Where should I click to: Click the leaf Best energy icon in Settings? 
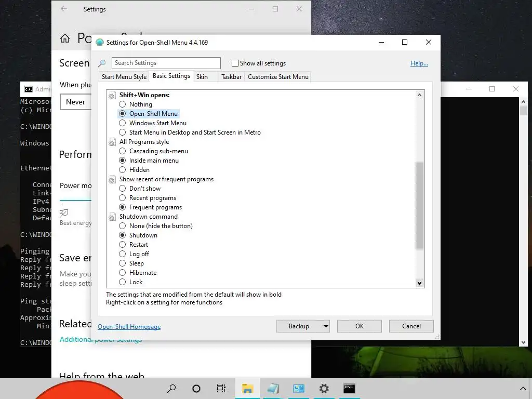click(x=64, y=212)
